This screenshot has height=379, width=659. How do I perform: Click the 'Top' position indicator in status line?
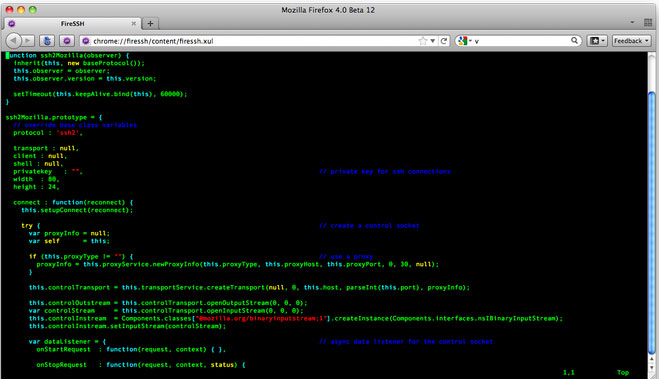[x=623, y=372]
